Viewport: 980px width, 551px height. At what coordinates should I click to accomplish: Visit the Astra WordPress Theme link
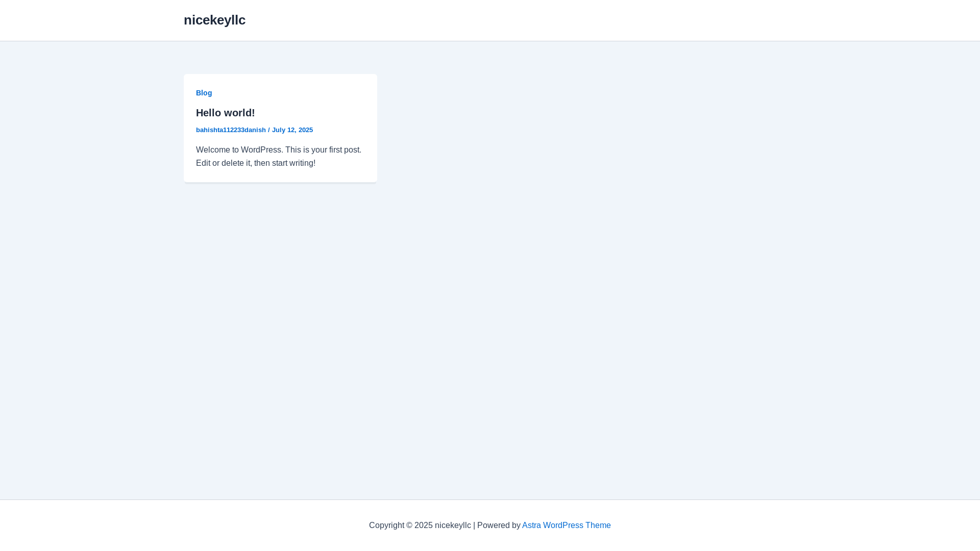[566, 525]
